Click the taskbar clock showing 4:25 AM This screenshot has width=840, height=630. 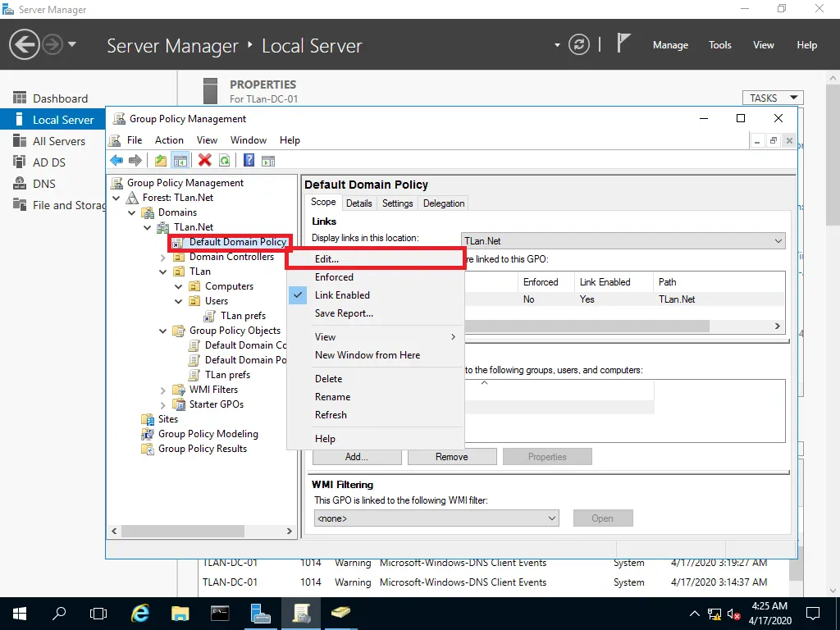[769, 614]
